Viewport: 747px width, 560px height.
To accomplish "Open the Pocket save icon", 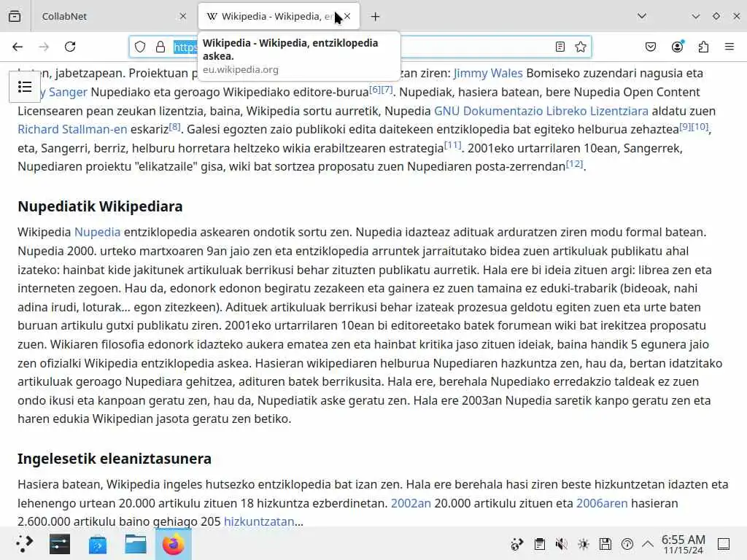I will tap(651, 47).
